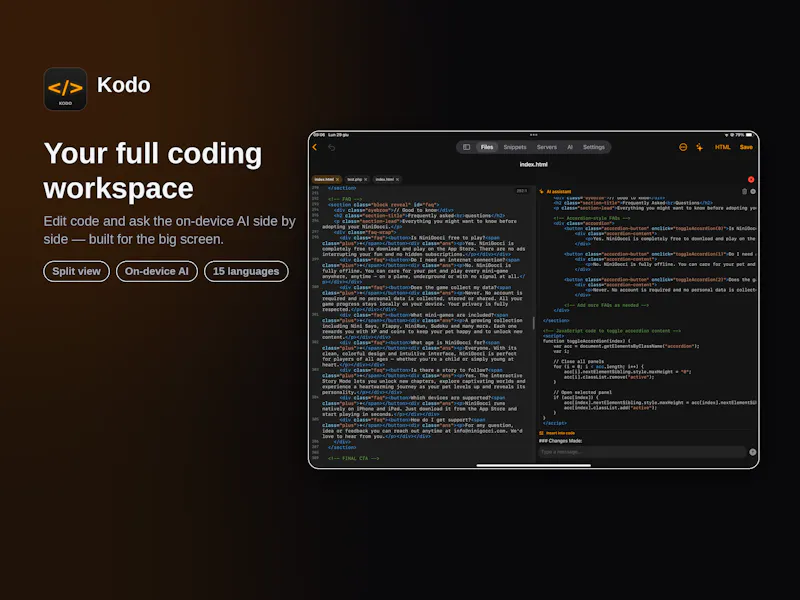Open the Settings tab
Viewport: 800px width, 600px height.
(593, 147)
